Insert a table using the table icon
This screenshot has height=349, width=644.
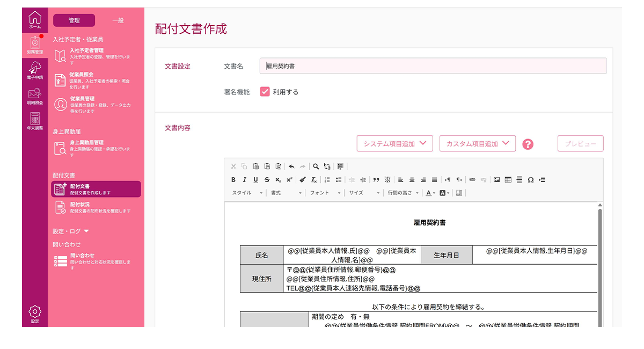coord(508,180)
